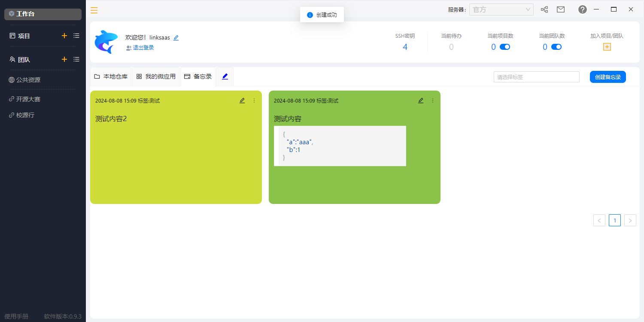Click the 创建成功 notification message

click(x=322, y=15)
